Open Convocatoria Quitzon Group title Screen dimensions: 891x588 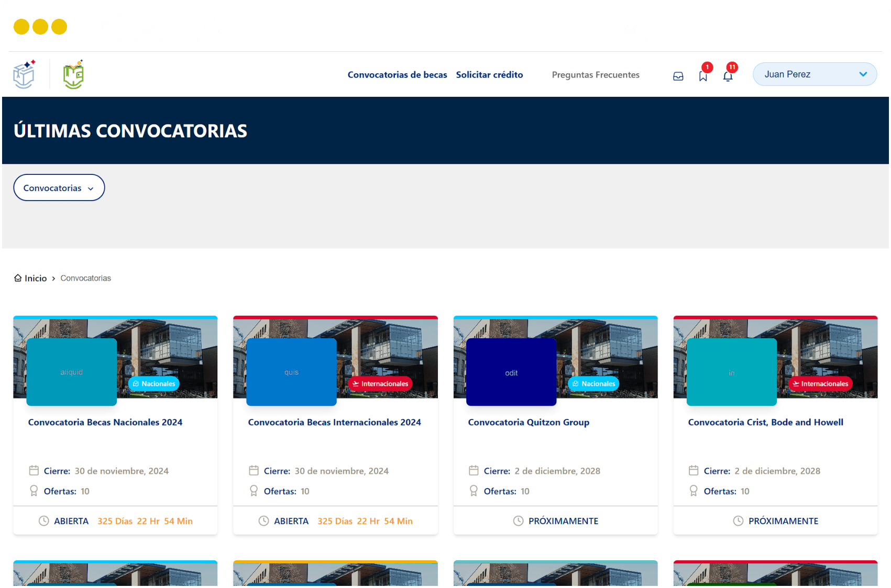tap(529, 422)
